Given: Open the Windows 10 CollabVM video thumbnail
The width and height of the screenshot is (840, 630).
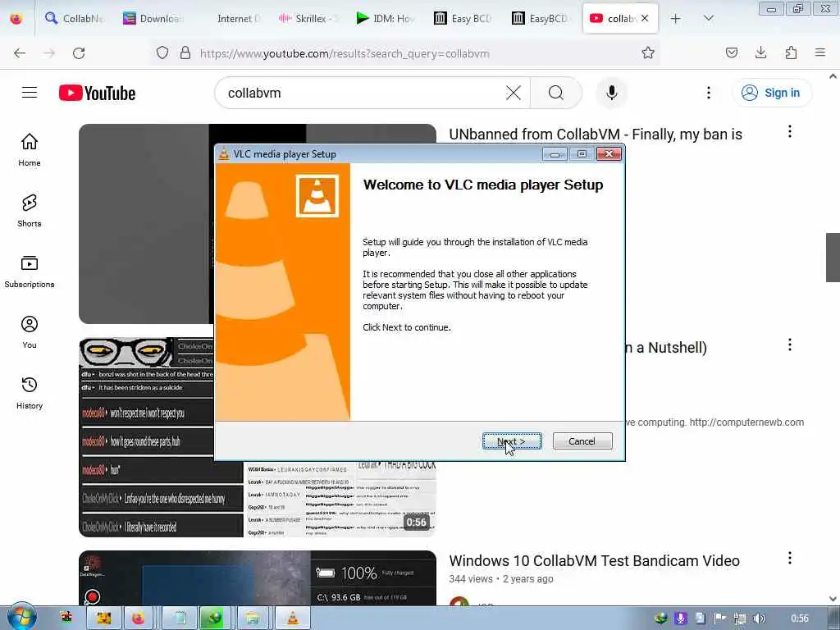Looking at the screenshot, I should click(257, 578).
